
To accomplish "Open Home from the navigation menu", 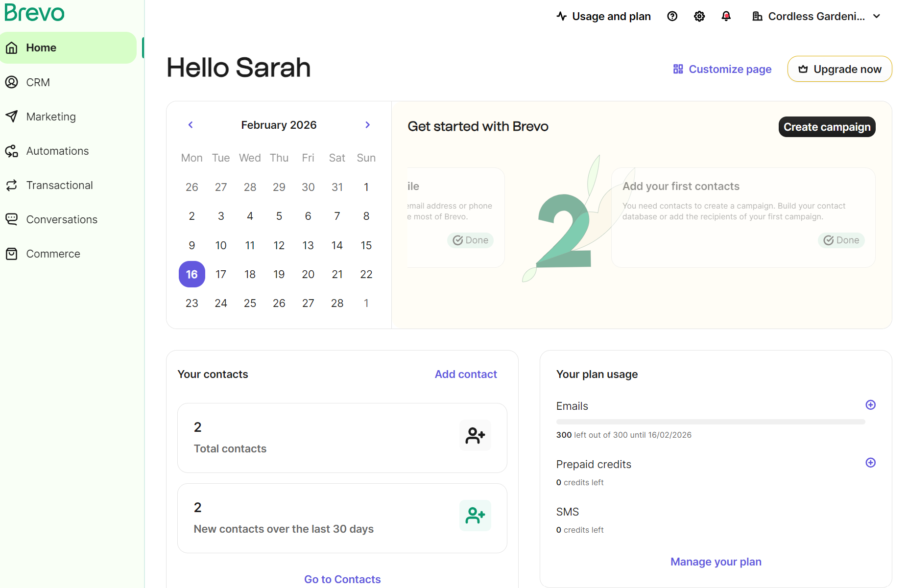I will pos(41,47).
